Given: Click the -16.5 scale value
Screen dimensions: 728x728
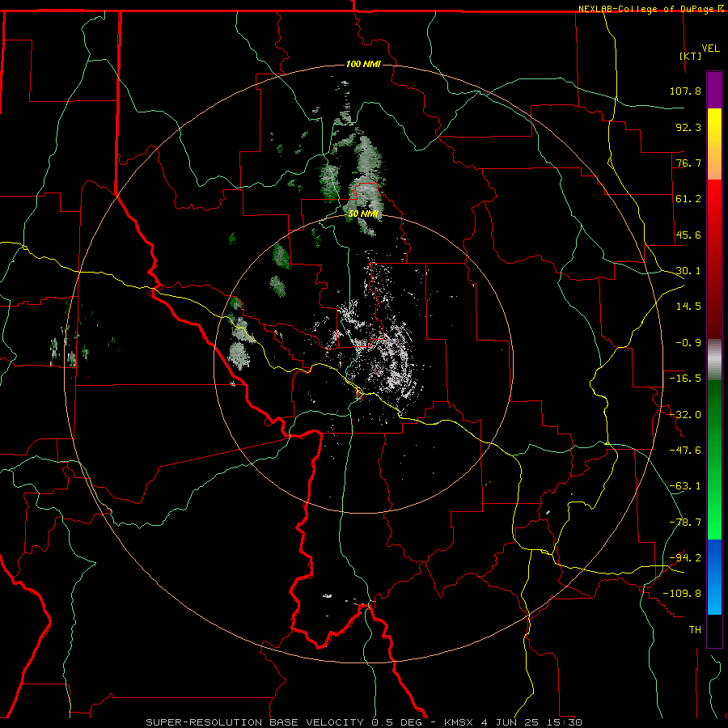Looking at the screenshot, I should pos(685,379).
